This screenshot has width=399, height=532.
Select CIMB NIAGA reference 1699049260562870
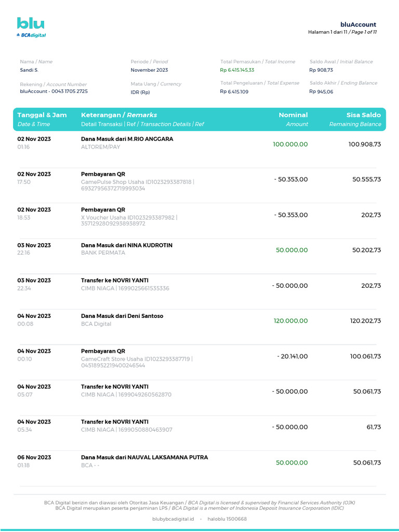pyautogui.click(x=126, y=395)
